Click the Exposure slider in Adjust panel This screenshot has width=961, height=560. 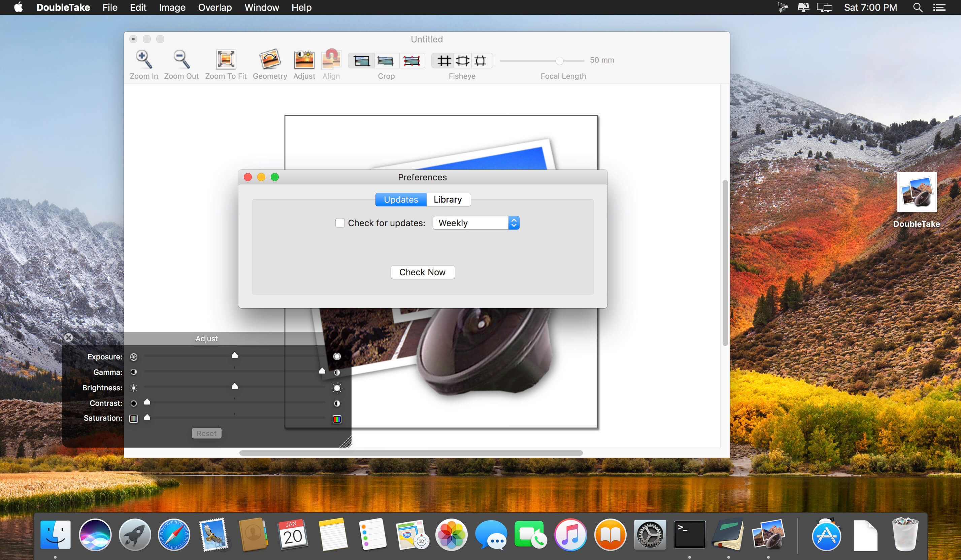[235, 356]
